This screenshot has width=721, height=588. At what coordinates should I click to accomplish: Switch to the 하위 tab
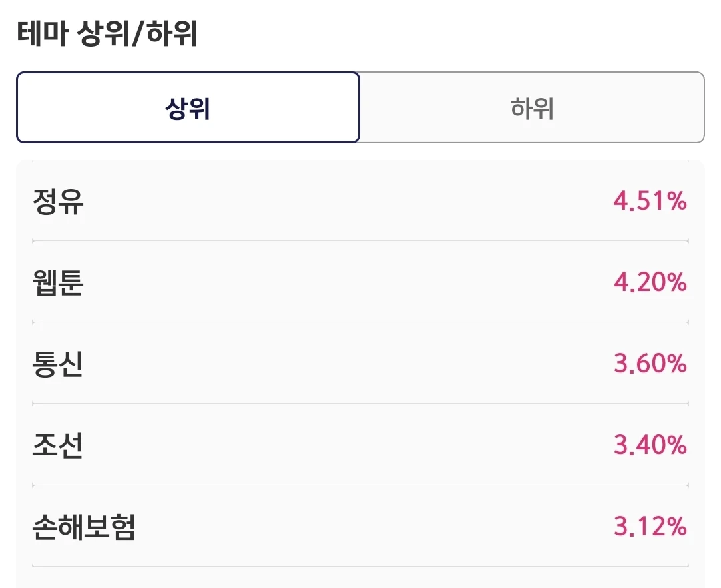(532, 107)
